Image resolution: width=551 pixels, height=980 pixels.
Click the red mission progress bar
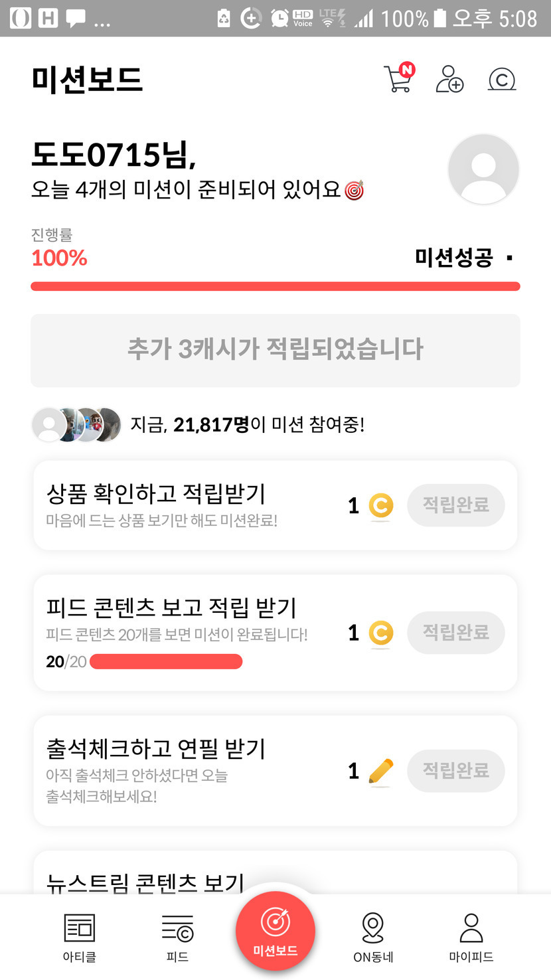pyautogui.click(x=275, y=286)
